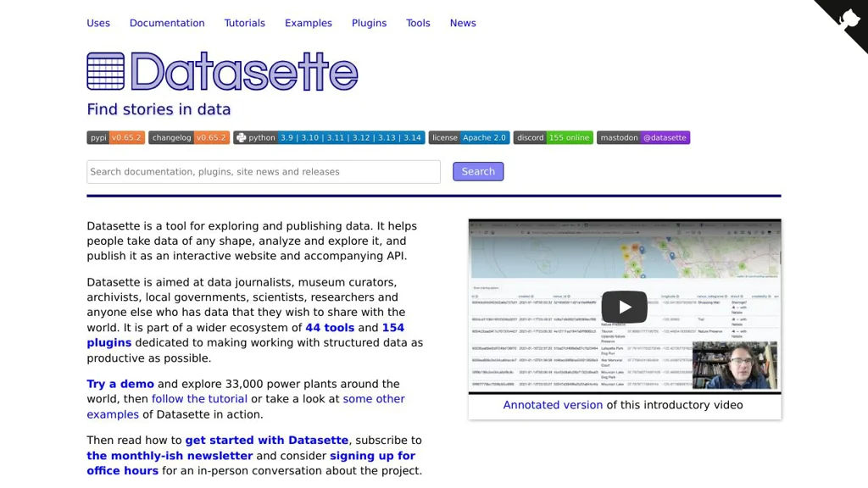Open the Uses nav item

[98, 23]
